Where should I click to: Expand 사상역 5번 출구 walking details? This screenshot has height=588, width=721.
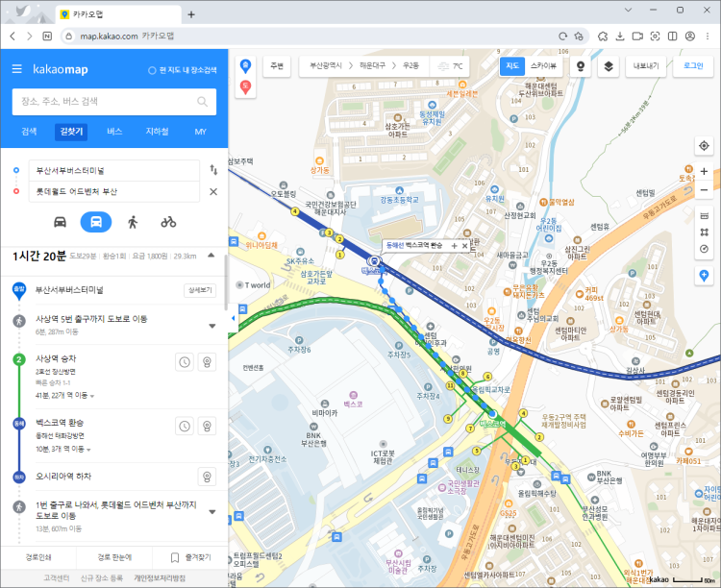(212, 326)
